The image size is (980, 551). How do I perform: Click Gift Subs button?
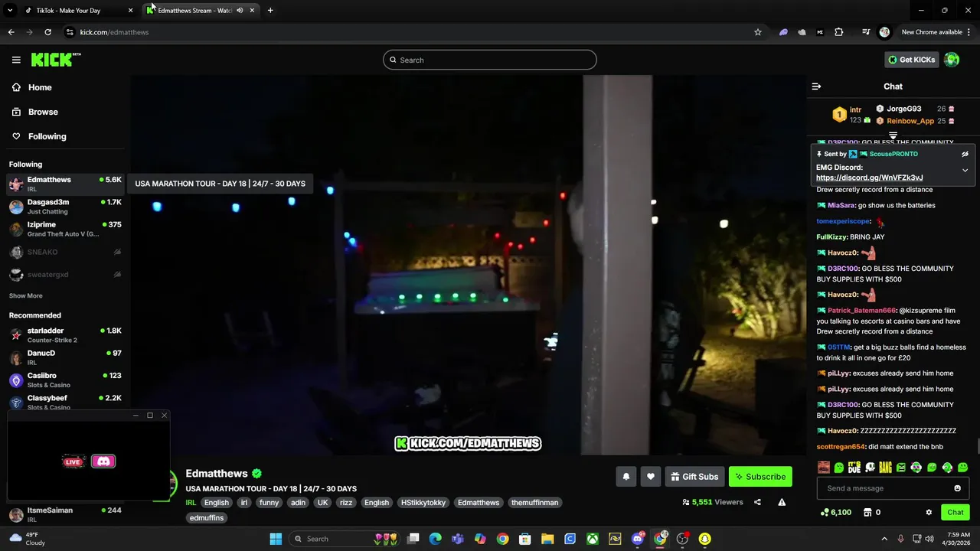coord(694,477)
